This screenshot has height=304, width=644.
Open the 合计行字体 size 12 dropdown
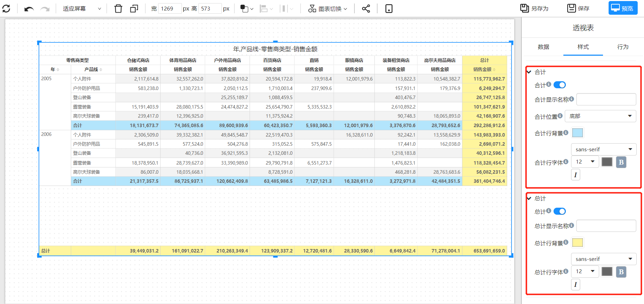pos(585,162)
